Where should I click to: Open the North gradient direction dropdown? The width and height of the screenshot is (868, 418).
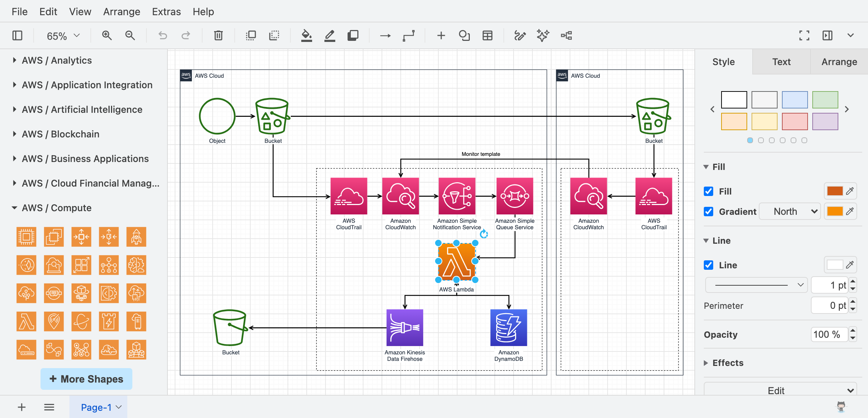790,212
